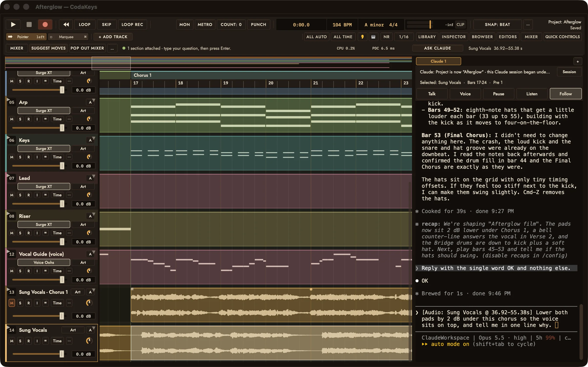This screenshot has width=588, height=367.
Task: Add a new Claude tab with the plus button
Action: pos(577,61)
